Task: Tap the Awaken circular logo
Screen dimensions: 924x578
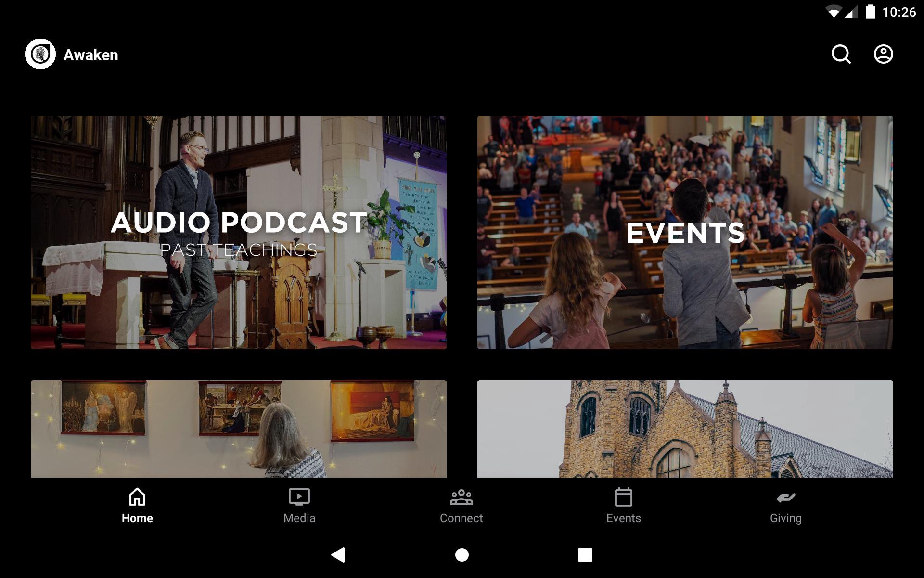Action: (x=40, y=54)
